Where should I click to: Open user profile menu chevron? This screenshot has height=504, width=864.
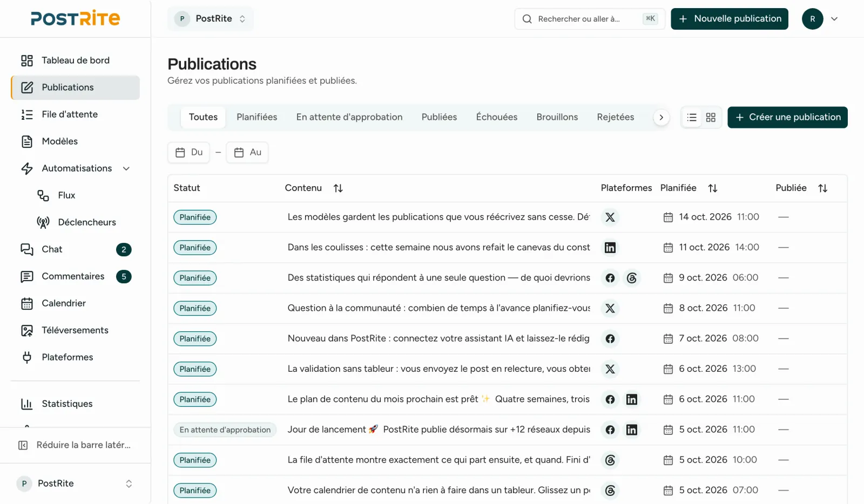click(x=834, y=19)
